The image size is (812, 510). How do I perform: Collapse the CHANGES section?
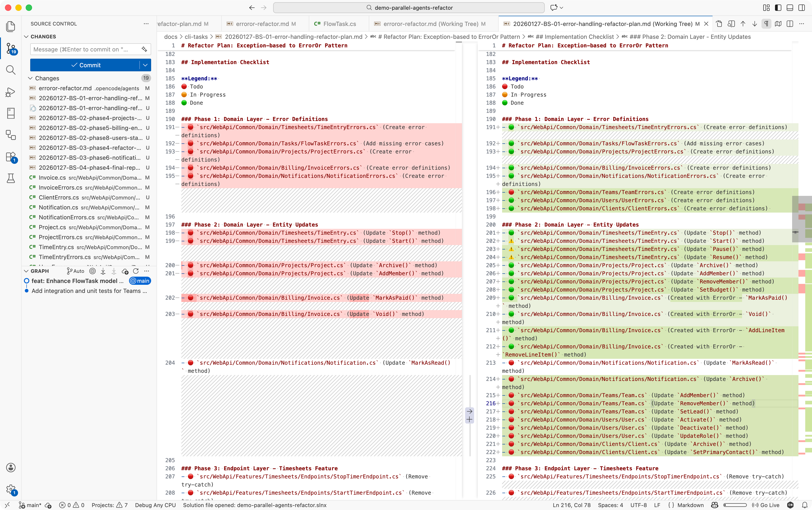(26, 36)
